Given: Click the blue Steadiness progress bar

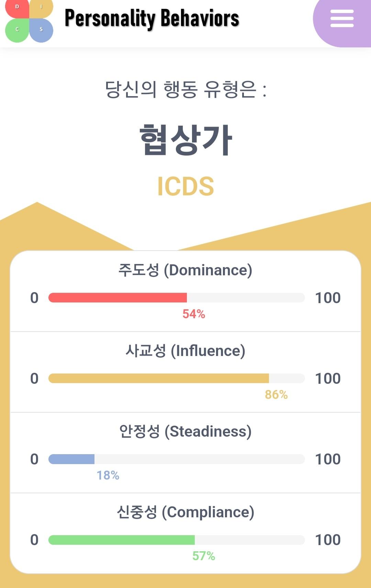Looking at the screenshot, I should point(177,459).
